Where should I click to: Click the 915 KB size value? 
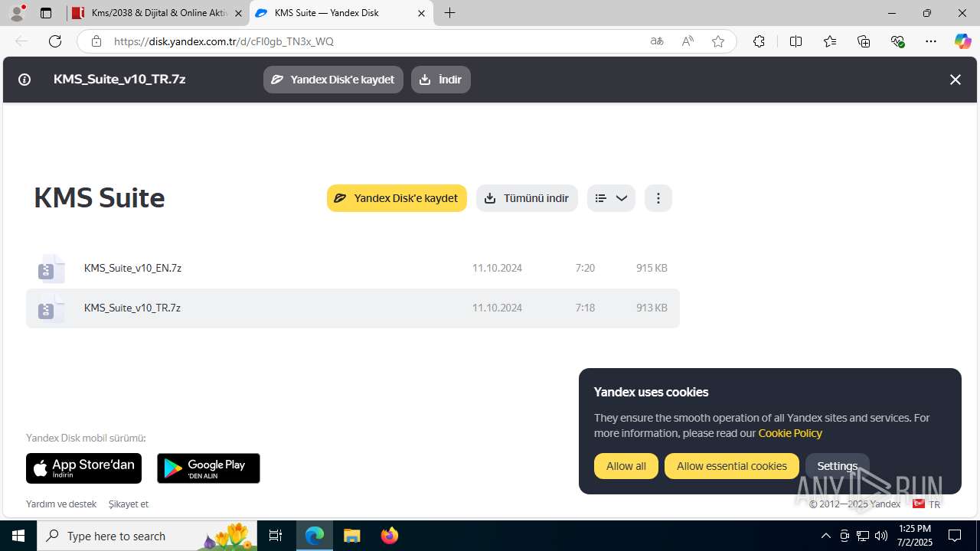point(652,268)
